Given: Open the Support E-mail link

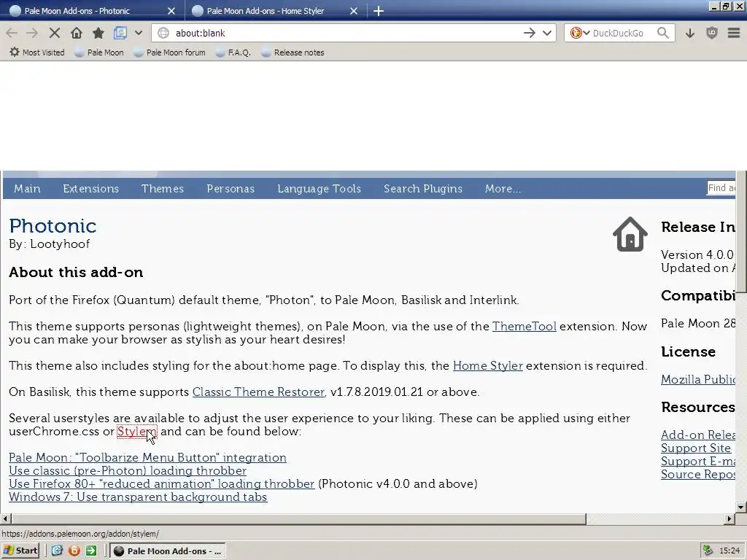Looking at the screenshot, I should point(698,462).
